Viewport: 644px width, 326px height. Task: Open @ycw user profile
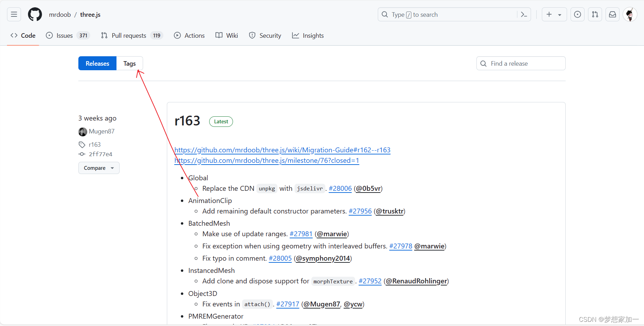(x=353, y=304)
